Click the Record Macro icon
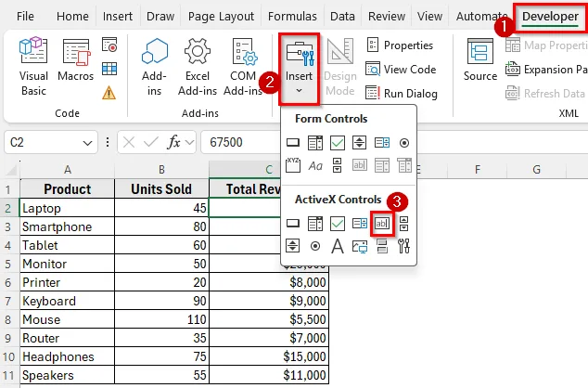Viewport: 588px width, 388px height. tap(109, 45)
